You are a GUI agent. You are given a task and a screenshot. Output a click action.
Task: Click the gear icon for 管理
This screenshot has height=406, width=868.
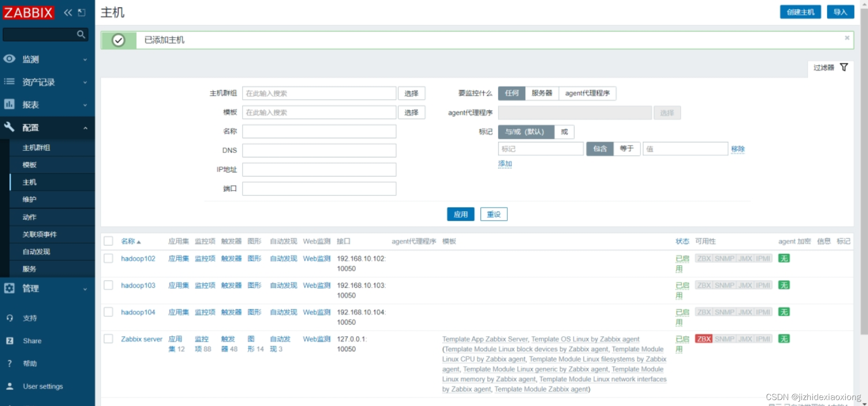(9, 288)
